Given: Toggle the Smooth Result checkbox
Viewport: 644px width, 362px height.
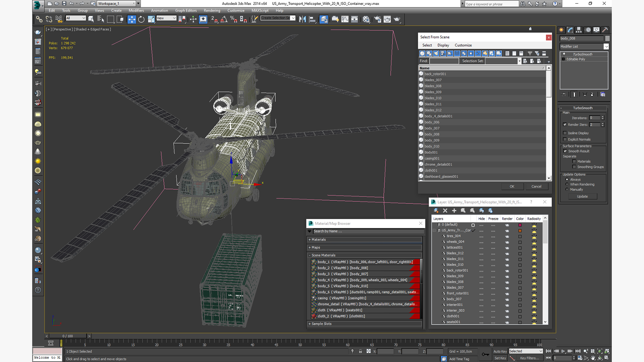Looking at the screenshot, I should (565, 151).
